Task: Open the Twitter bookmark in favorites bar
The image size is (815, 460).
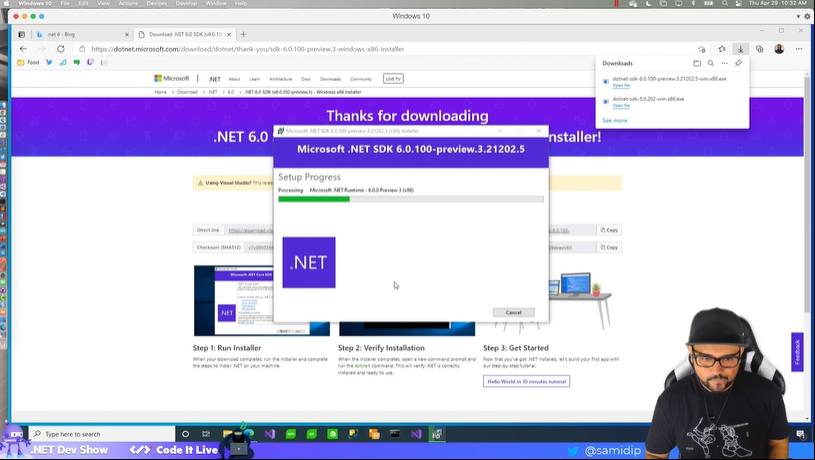Action: pos(49,62)
